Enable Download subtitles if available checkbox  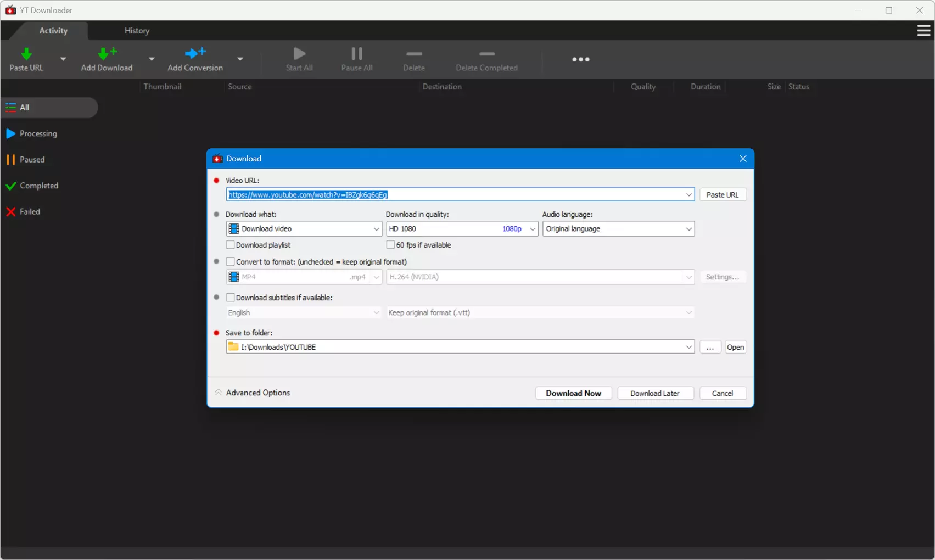[x=231, y=298]
